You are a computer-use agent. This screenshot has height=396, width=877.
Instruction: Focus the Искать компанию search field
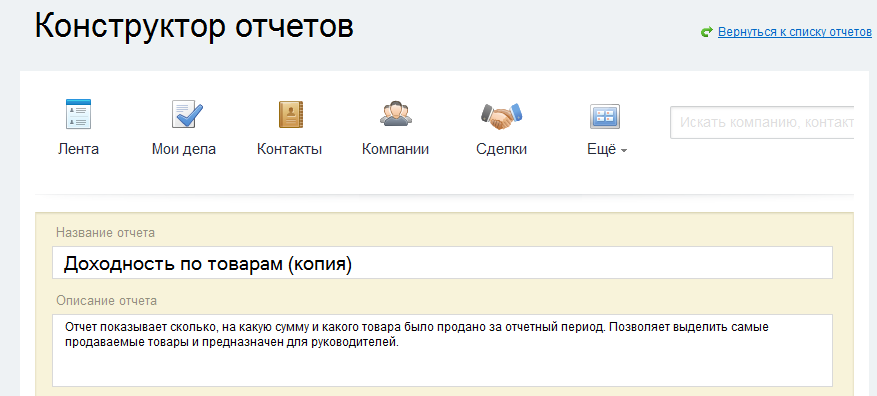[x=762, y=122]
